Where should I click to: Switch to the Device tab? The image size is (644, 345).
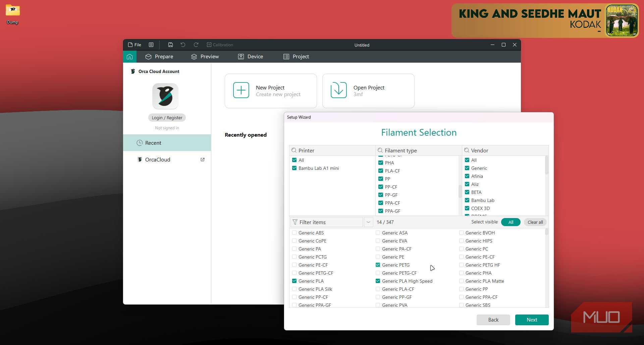point(251,57)
